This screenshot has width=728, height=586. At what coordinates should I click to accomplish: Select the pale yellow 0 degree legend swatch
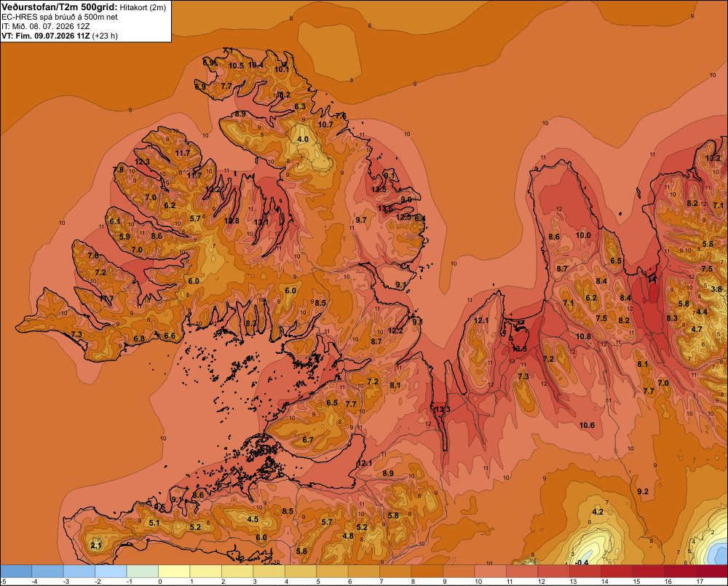pos(174,571)
